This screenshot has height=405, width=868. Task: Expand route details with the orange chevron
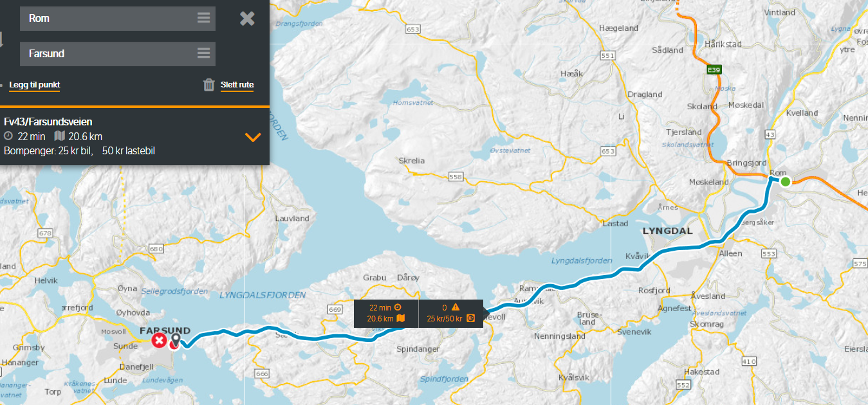253,138
